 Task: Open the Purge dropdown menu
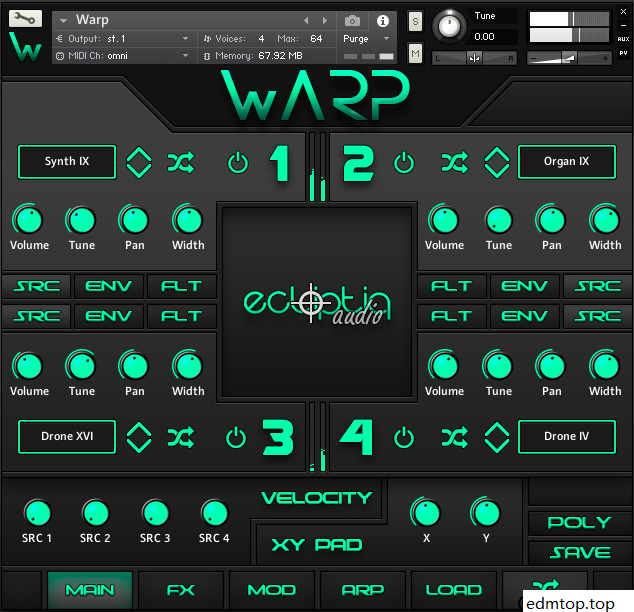point(366,38)
